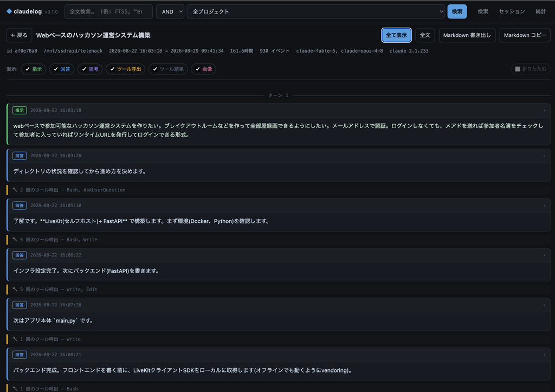Click the ターン 1 turn divider label
This screenshot has height=392, width=555.
(278, 95)
